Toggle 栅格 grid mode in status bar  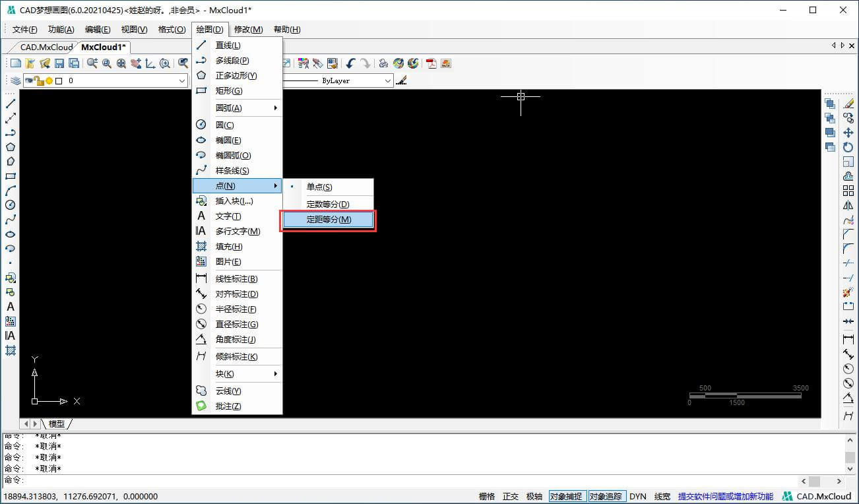487,497
